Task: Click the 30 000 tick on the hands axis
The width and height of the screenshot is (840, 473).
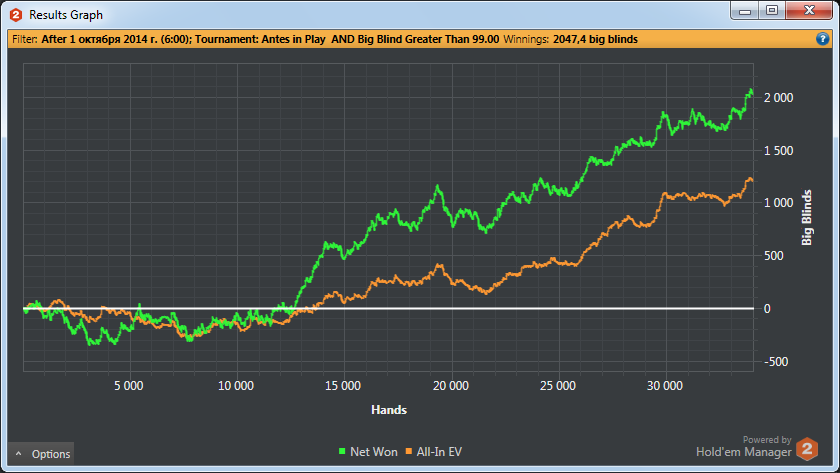Action: click(x=665, y=385)
